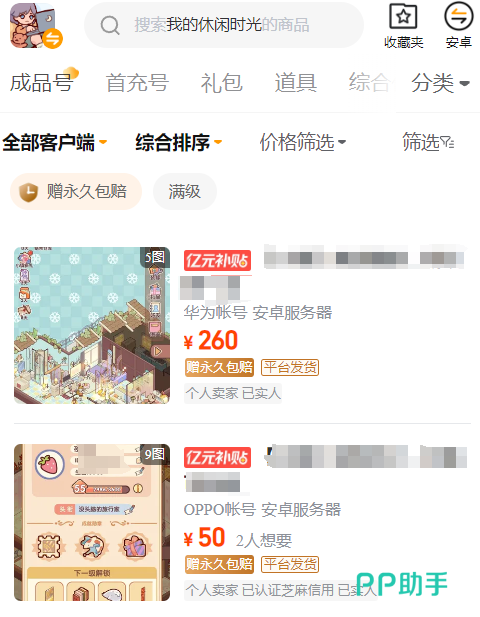Click the shield icon on 赠永久包赔 chip

[29, 192]
